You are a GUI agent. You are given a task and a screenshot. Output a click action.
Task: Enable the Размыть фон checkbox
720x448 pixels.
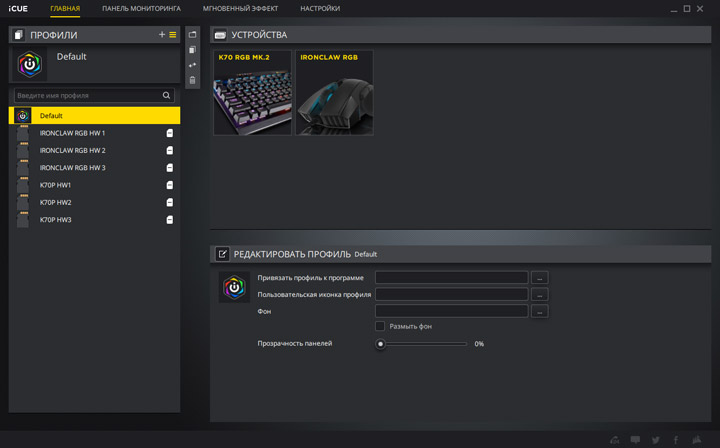(380, 326)
